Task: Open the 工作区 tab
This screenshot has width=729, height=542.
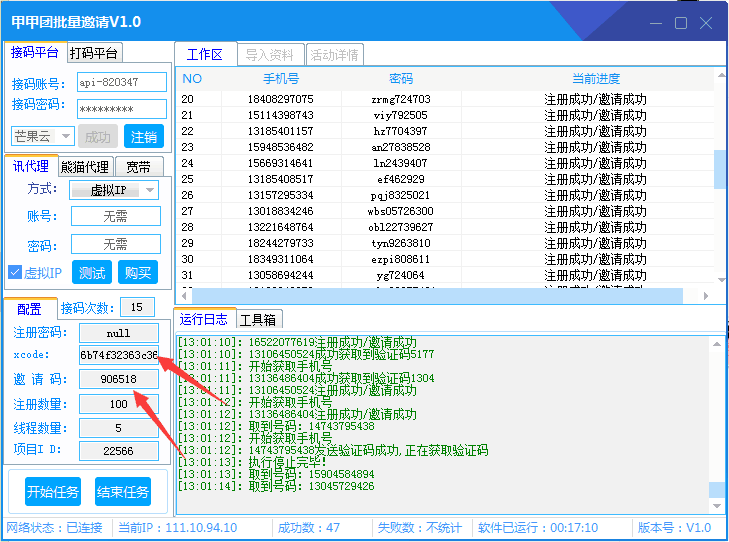Action: [x=205, y=55]
